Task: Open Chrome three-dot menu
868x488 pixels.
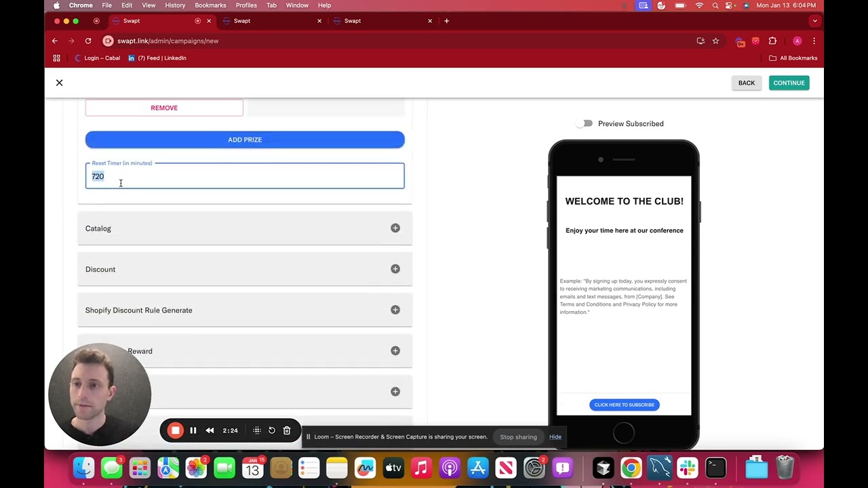Action: [814, 41]
